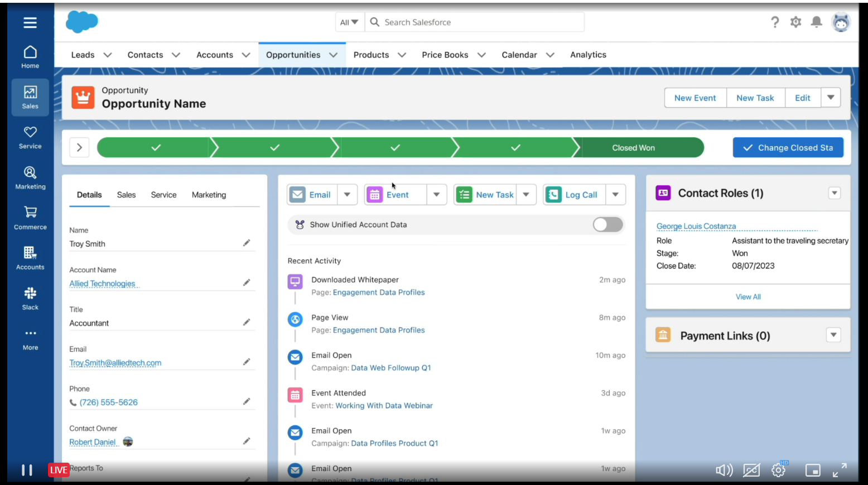Pause the live video playback
Screen dimensions: 868x485
27,470
